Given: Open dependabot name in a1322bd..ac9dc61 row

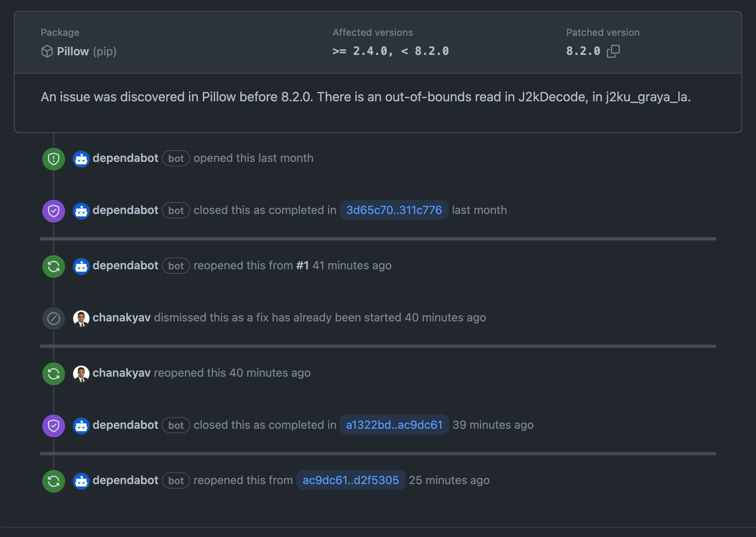Looking at the screenshot, I should click(125, 425).
